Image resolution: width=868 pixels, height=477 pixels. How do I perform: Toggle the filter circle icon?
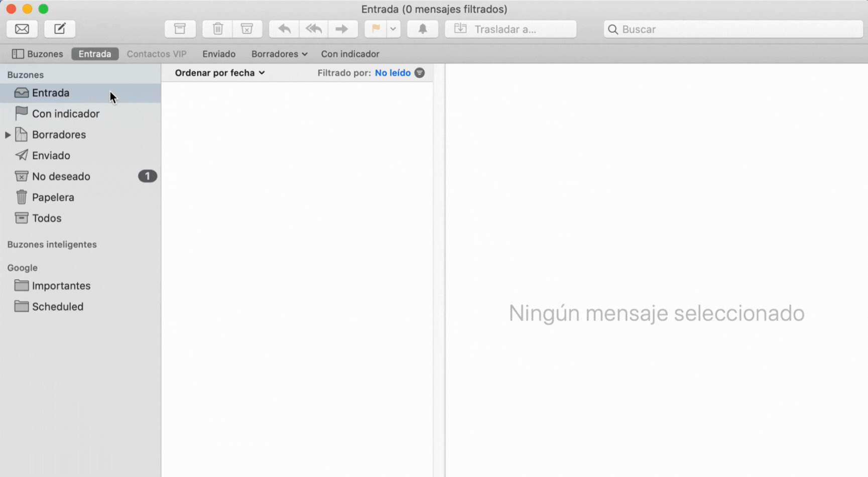click(420, 73)
